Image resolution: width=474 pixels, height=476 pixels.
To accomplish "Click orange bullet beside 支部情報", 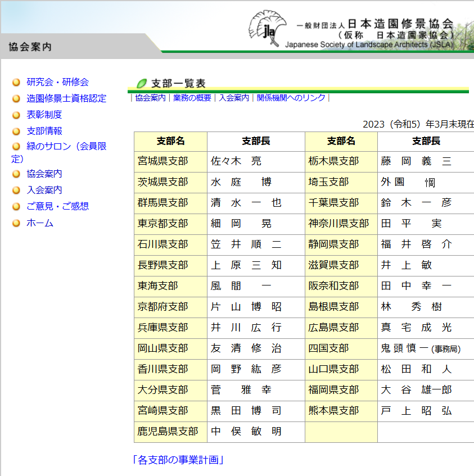I will (x=16, y=132).
